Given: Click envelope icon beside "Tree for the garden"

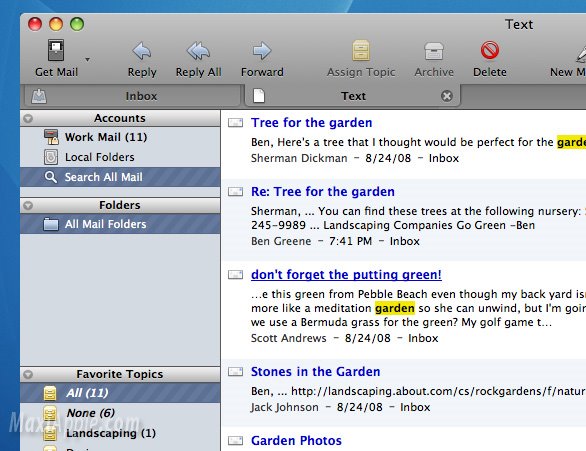Looking at the screenshot, I should coord(235,123).
